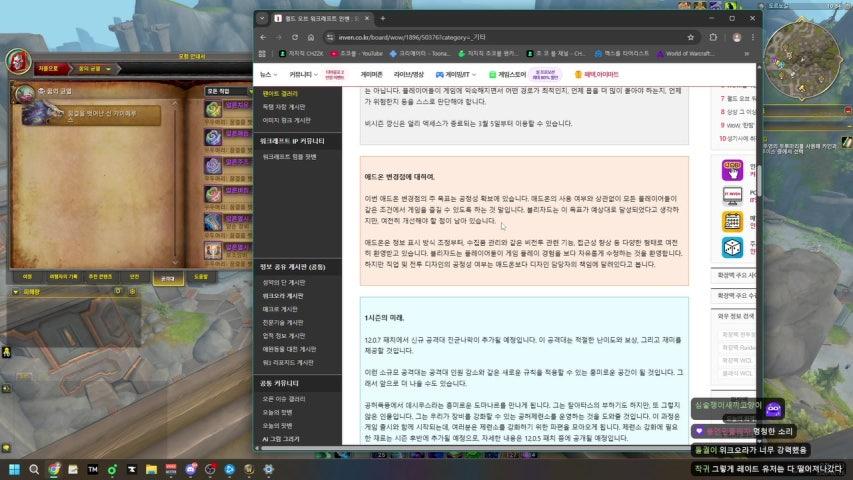Open a new browser tab

click(382, 18)
